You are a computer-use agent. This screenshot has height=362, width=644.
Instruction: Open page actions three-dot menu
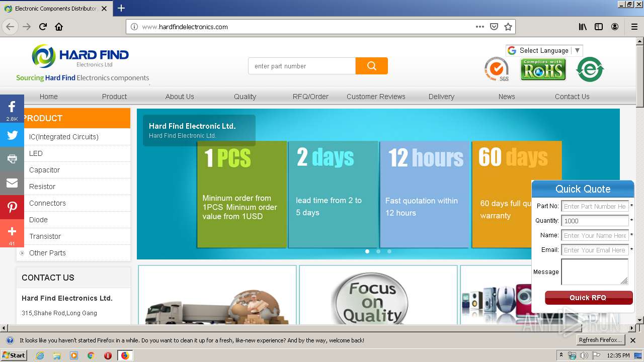(x=480, y=27)
